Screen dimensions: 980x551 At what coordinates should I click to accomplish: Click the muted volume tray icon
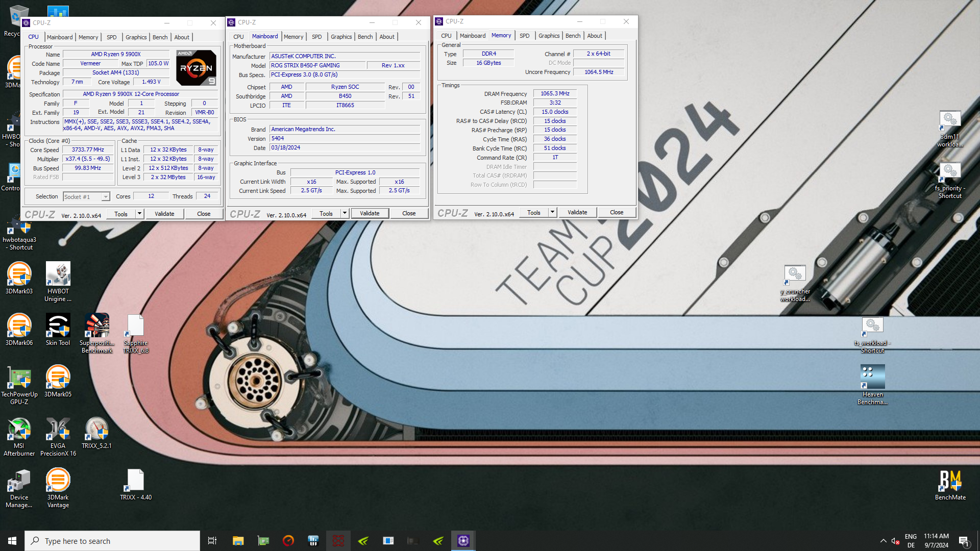(895, 541)
